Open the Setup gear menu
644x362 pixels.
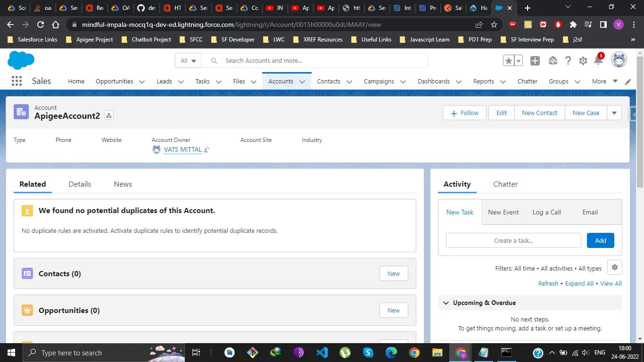tap(583, 60)
